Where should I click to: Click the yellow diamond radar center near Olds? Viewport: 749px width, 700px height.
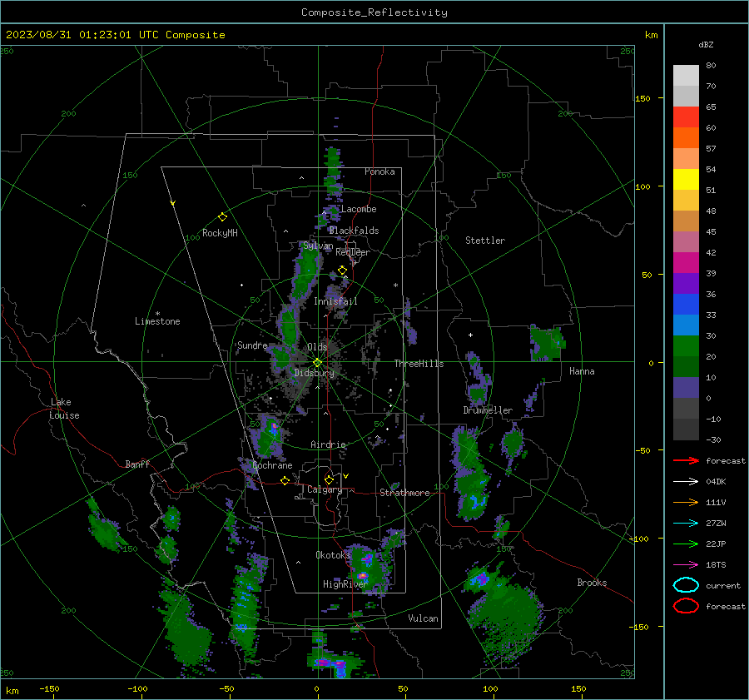tap(317, 363)
